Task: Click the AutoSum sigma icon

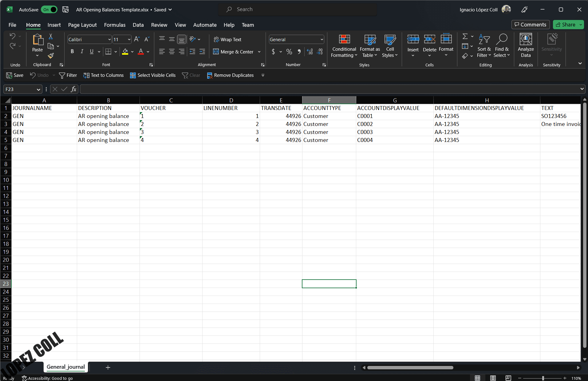Action: (465, 37)
